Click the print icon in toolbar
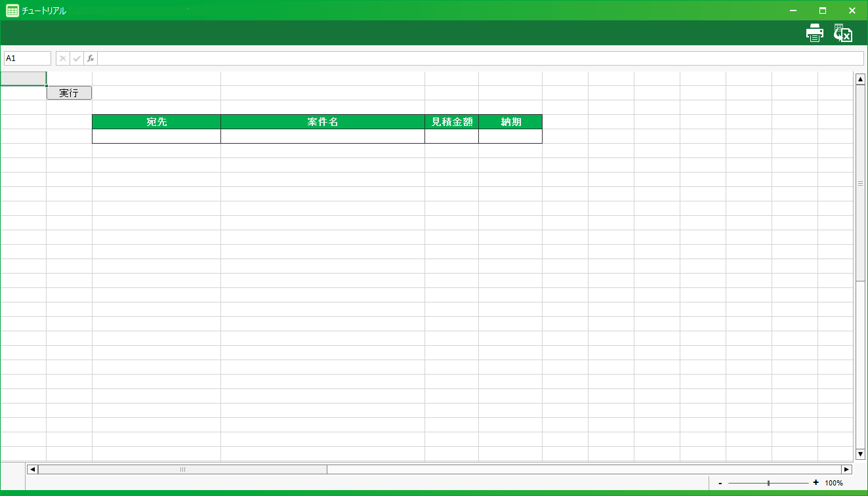The width and height of the screenshot is (868, 496). [x=815, y=33]
